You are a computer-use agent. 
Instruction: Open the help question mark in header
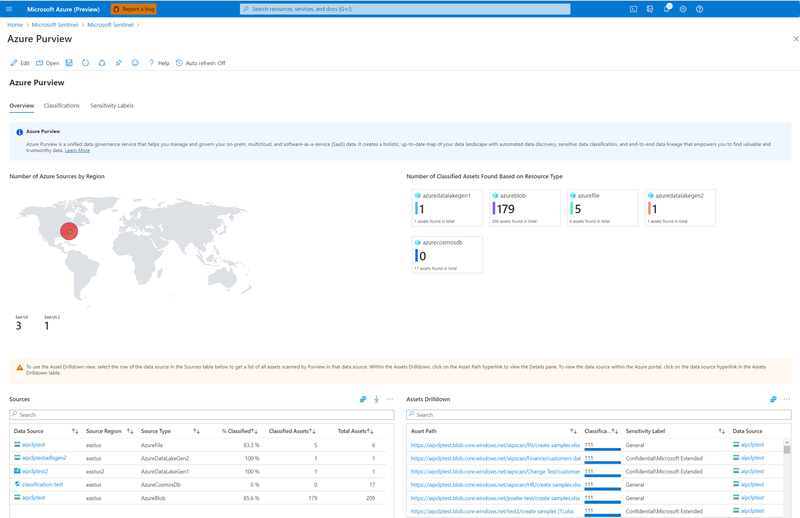click(x=699, y=9)
